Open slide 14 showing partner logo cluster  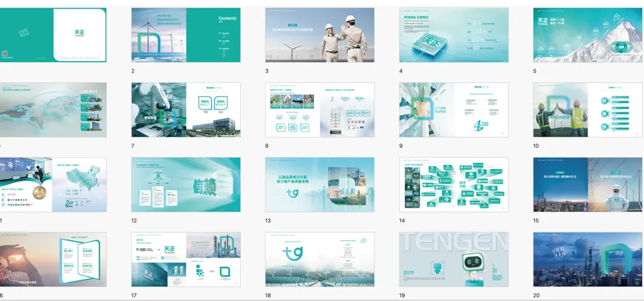pos(454,184)
